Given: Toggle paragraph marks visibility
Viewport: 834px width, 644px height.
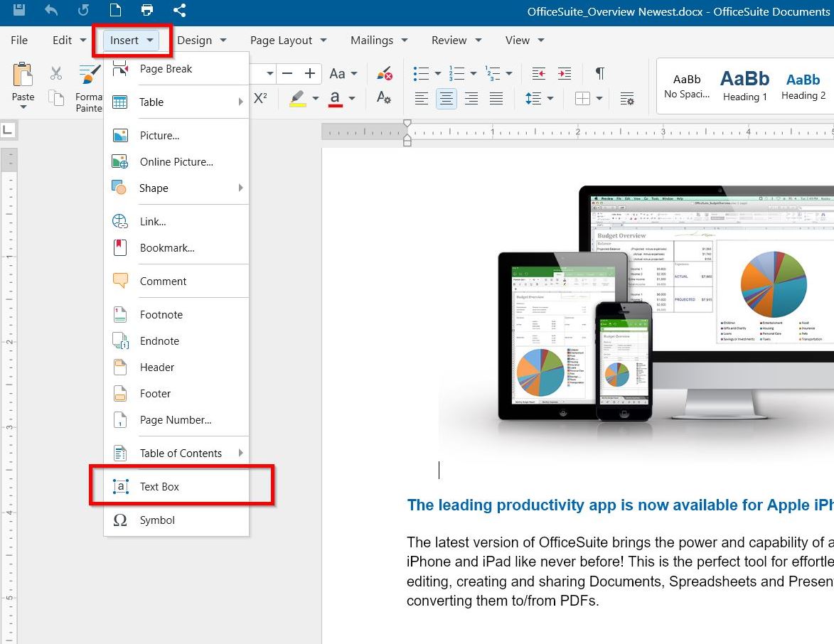Looking at the screenshot, I should (599, 73).
